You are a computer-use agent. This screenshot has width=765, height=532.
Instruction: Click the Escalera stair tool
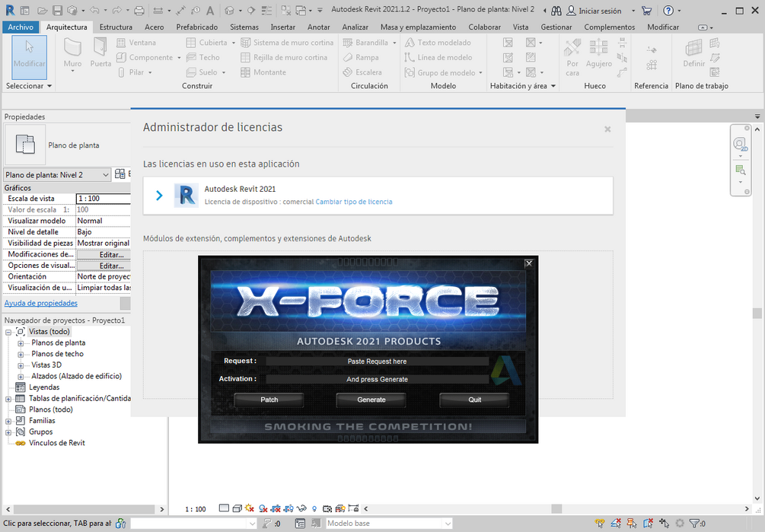(x=362, y=72)
